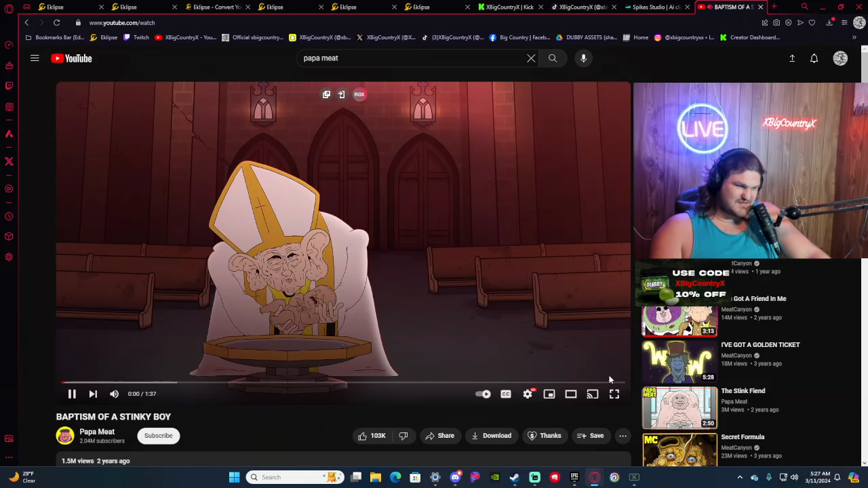The image size is (868, 488).
Task: Open the Creator Dashboard bookmark
Action: (x=750, y=37)
